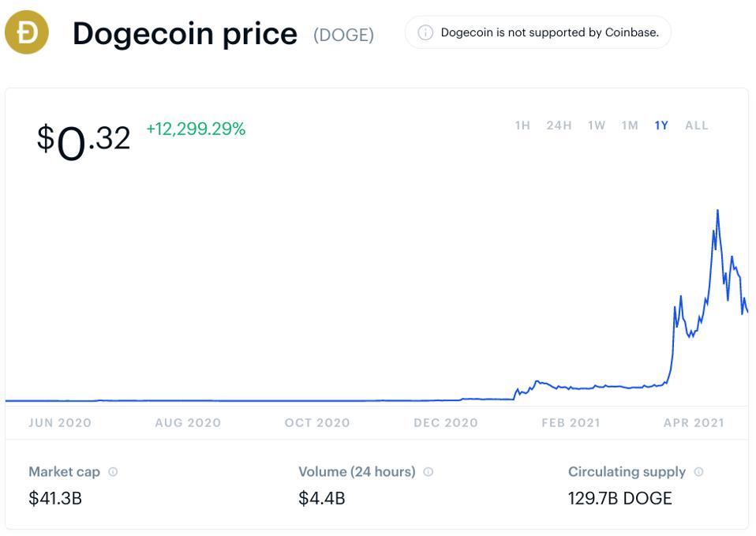Image resolution: width=756 pixels, height=536 pixels.
Task: Select the 1H time range
Action: tap(522, 126)
